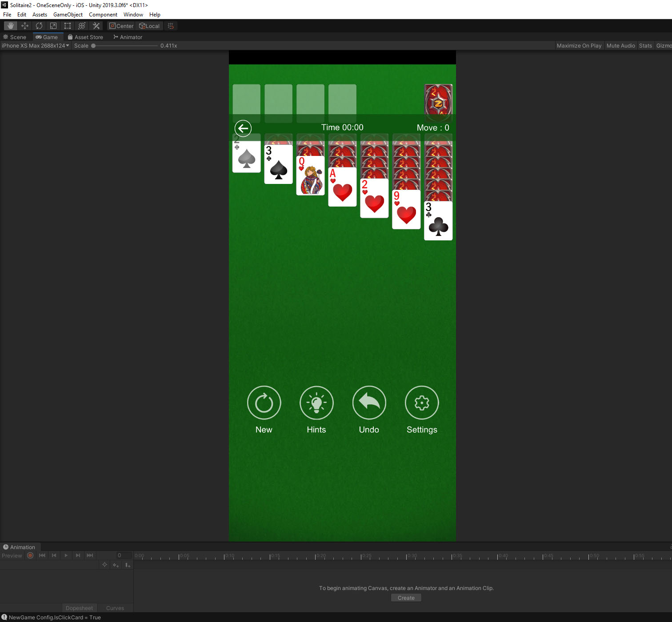
Task: Switch to the Curves tab in Animation
Action: [x=115, y=608]
